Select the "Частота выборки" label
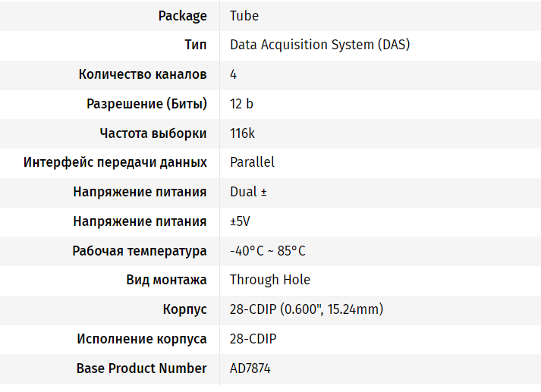541x392 pixels. pyautogui.click(x=153, y=133)
